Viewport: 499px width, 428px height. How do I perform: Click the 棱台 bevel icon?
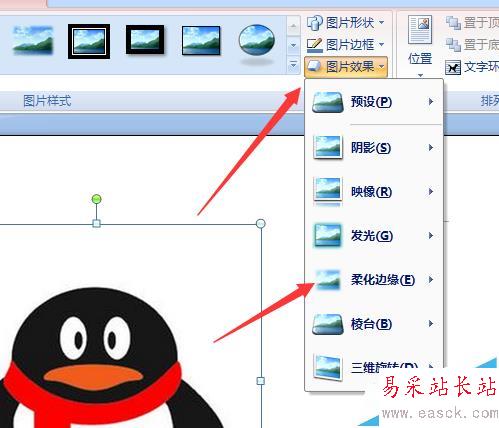pyautogui.click(x=328, y=324)
